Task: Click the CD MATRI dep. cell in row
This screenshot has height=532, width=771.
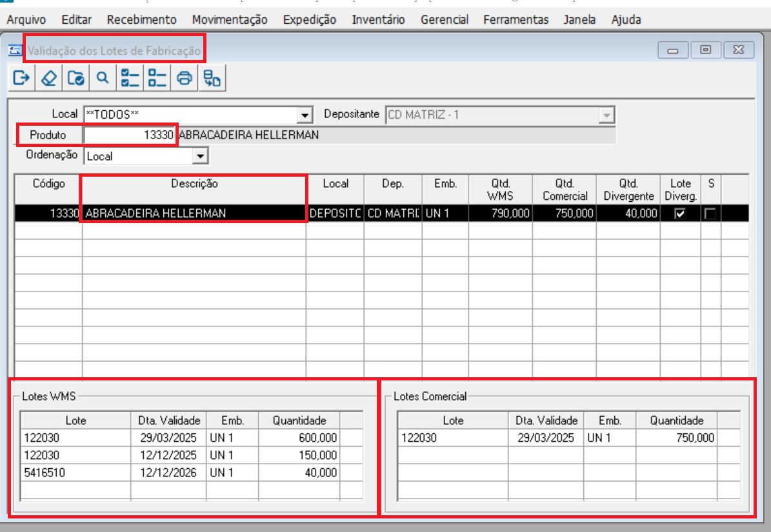Action: [x=393, y=213]
